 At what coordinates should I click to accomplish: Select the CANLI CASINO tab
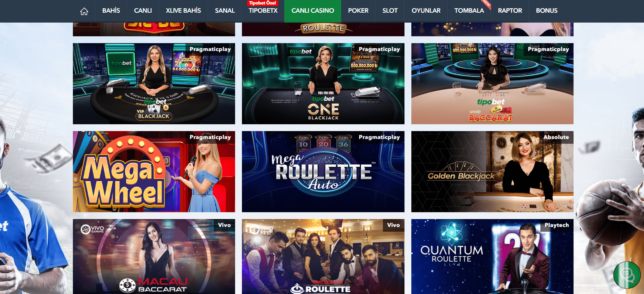313,11
